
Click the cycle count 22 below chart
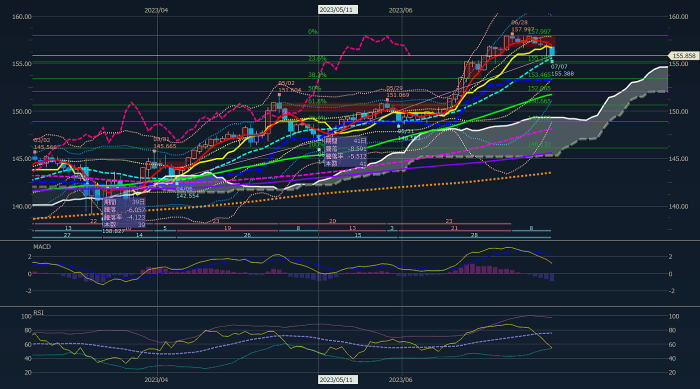(x=93, y=221)
